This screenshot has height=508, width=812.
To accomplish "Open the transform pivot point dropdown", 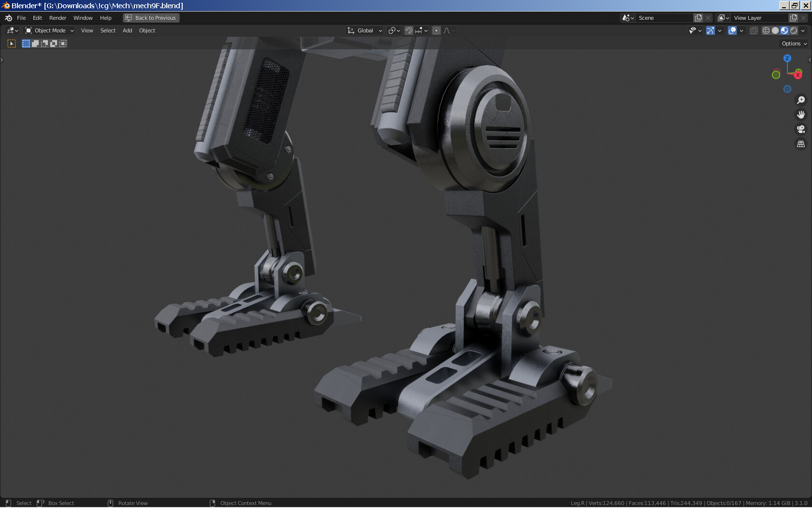I will coord(394,30).
